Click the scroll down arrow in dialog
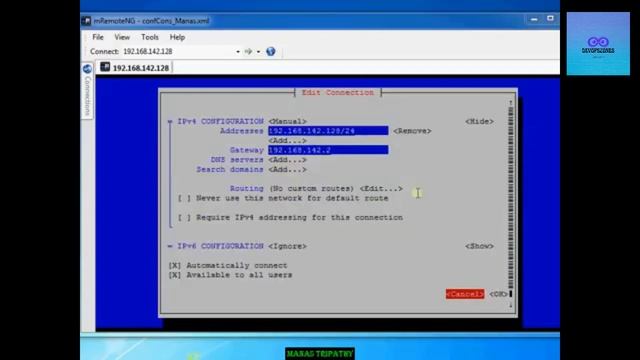640x360 pixels. click(x=511, y=304)
